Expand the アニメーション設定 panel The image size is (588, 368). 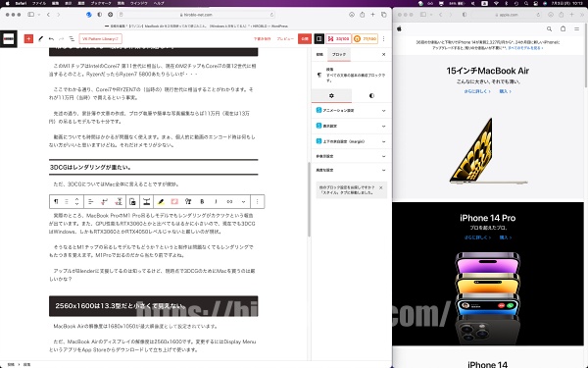point(352,110)
